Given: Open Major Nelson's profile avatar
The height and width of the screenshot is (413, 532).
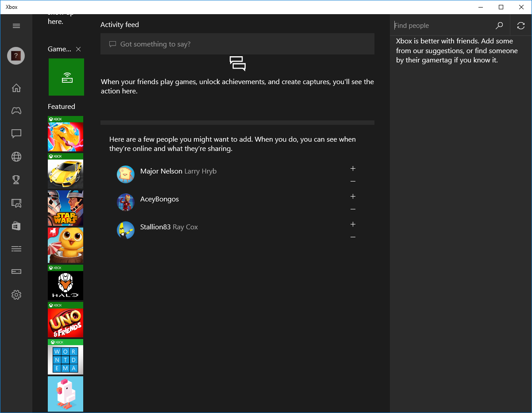Looking at the screenshot, I should pyautogui.click(x=126, y=174).
